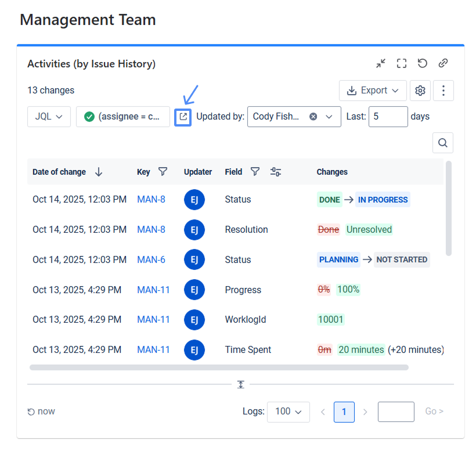Open gadget settings with gear icon
The height and width of the screenshot is (451, 476).
(x=420, y=91)
